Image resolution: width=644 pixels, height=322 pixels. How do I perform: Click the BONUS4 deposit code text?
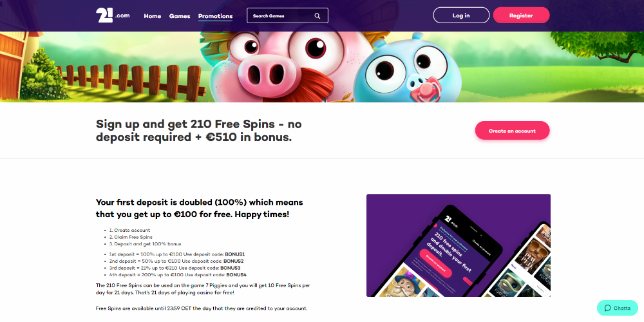point(236,275)
